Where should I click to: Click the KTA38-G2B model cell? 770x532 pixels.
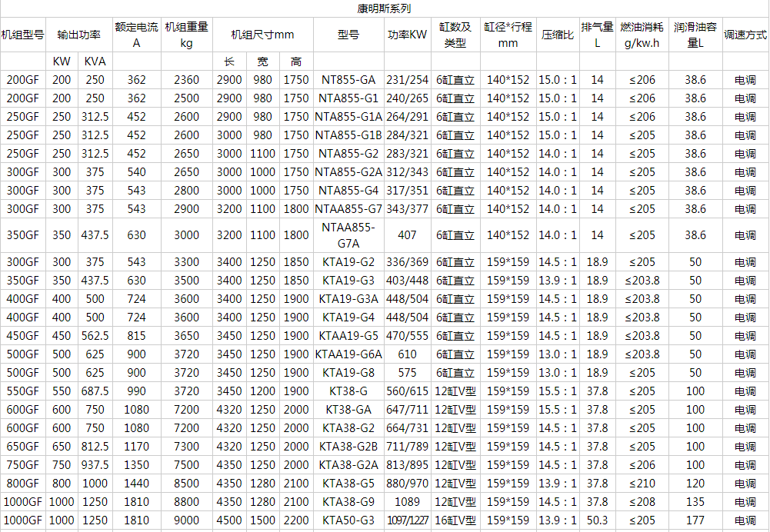coord(348,446)
